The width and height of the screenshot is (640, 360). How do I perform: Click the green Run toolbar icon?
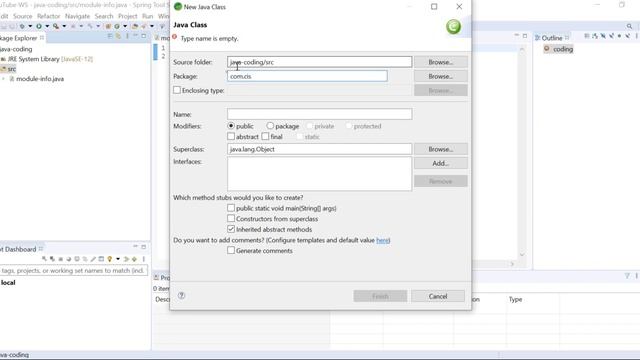(39, 26)
